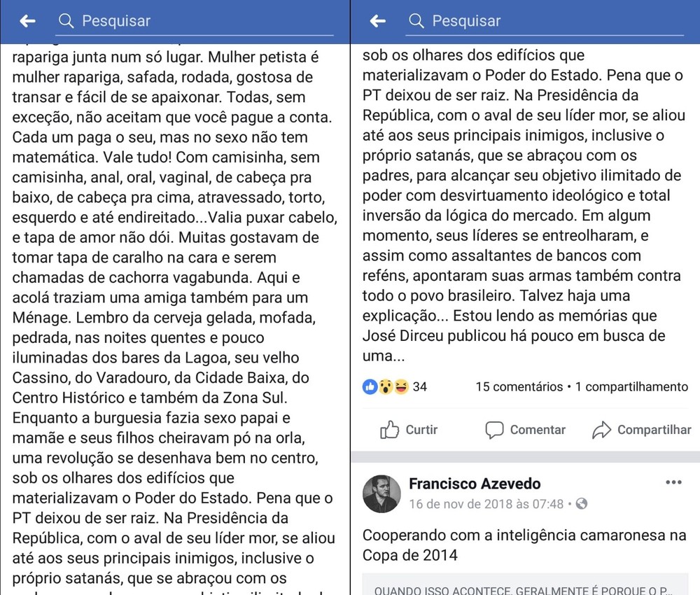Click the magnifier icon in the left search bar
The height and width of the screenshot is (595, 700).
(x=66, y=21)
